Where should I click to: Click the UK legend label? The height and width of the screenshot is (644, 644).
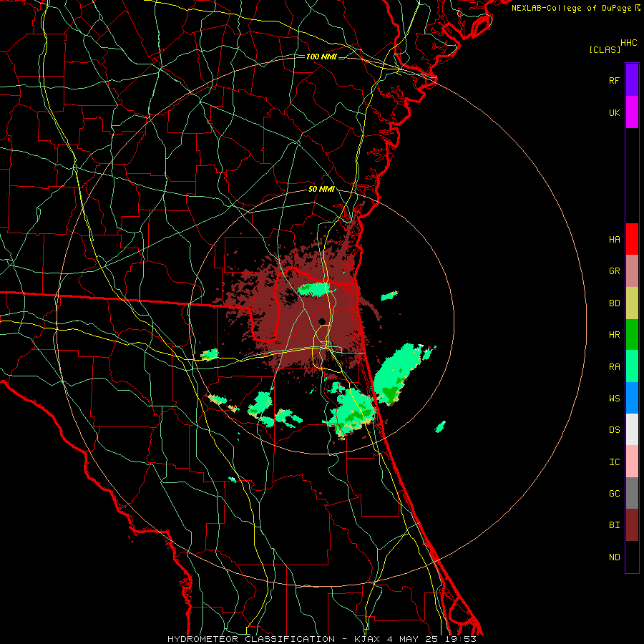[x=614, y=112]
